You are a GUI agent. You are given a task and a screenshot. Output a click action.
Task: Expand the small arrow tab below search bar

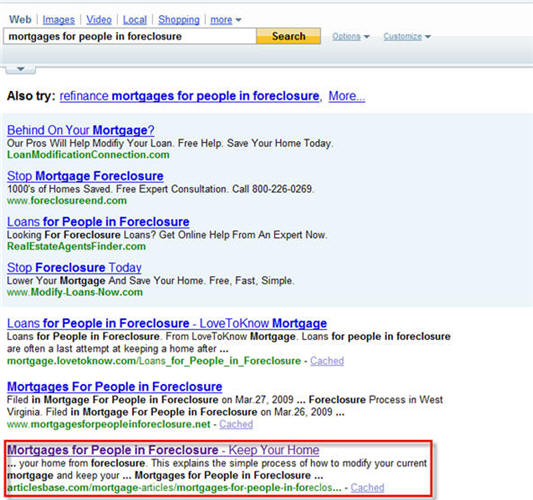pyautogui.click(x=21, y=69)
